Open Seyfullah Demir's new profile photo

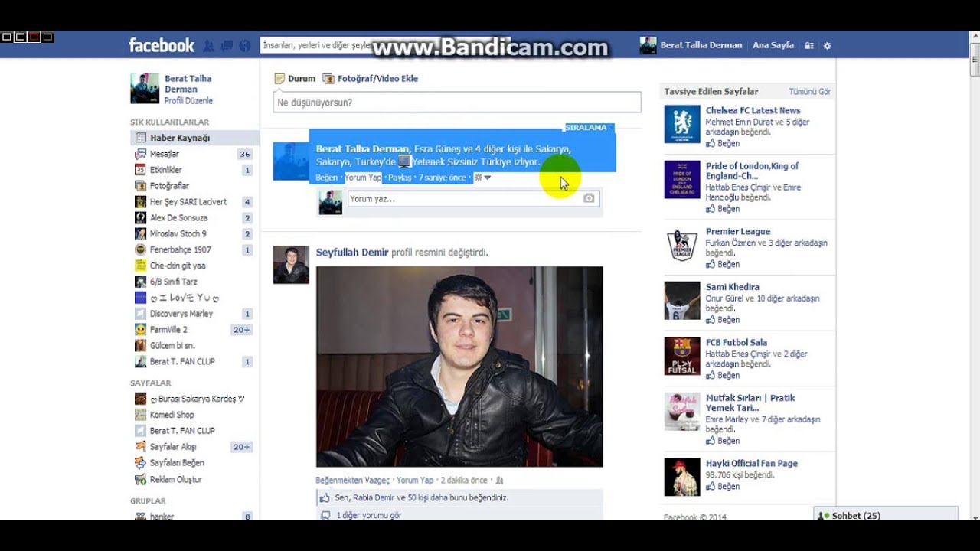pos(459,367)
